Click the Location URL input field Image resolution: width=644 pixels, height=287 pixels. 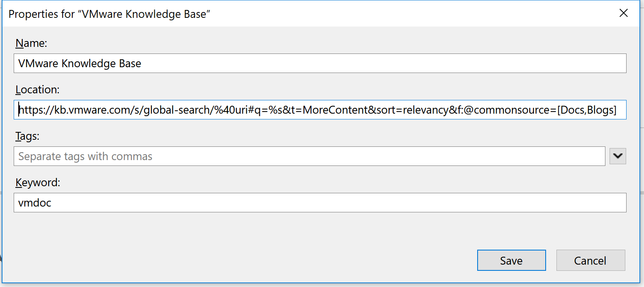pyautogui.click(x=320, y=110)
